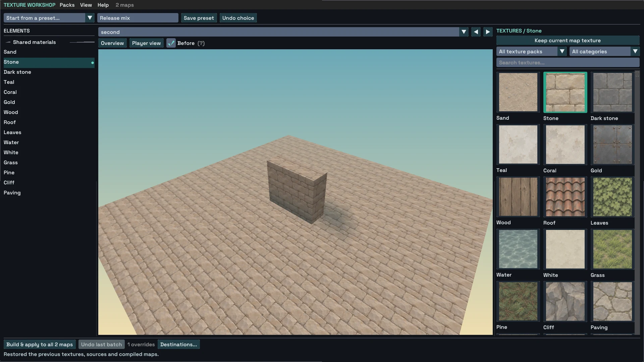
Task: Open the Packs menu
Action: pyautogui.click(x=67, y=5)
